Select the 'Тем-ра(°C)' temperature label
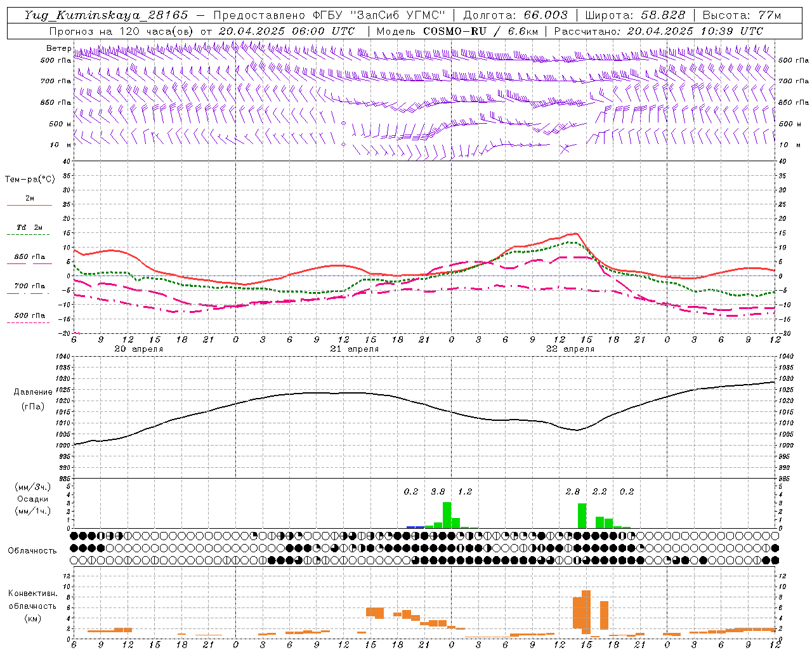Viewport: 812px width, 650px height. point(30,180)
